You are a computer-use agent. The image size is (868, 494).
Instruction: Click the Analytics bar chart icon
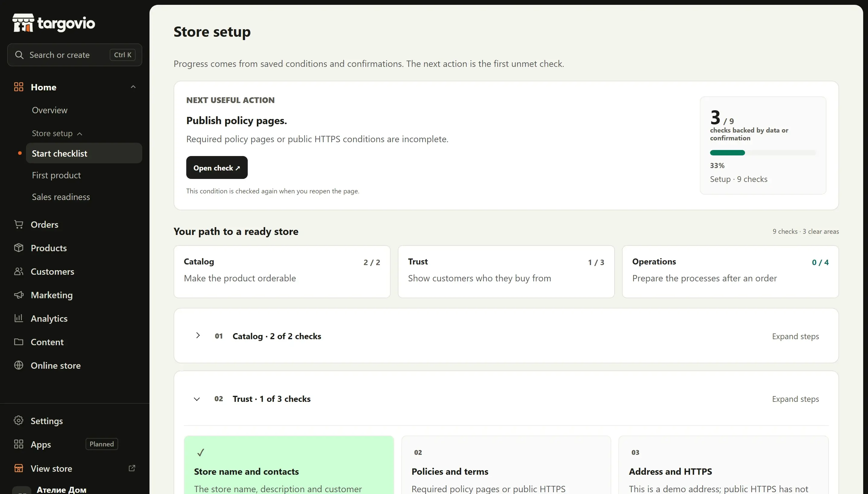(19, 318)
